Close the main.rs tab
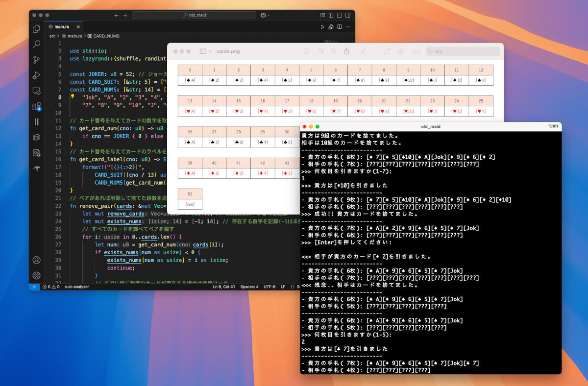 (78, 26)
